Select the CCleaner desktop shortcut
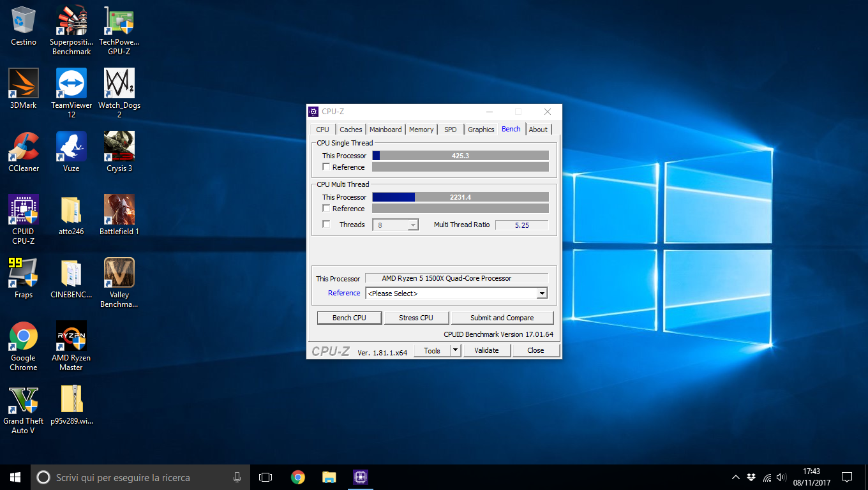This screenshot has width=868, height=490. 24,152
